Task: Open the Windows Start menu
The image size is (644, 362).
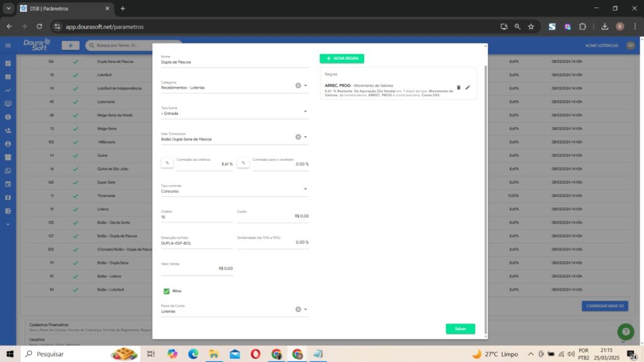Action: (11, 354)
